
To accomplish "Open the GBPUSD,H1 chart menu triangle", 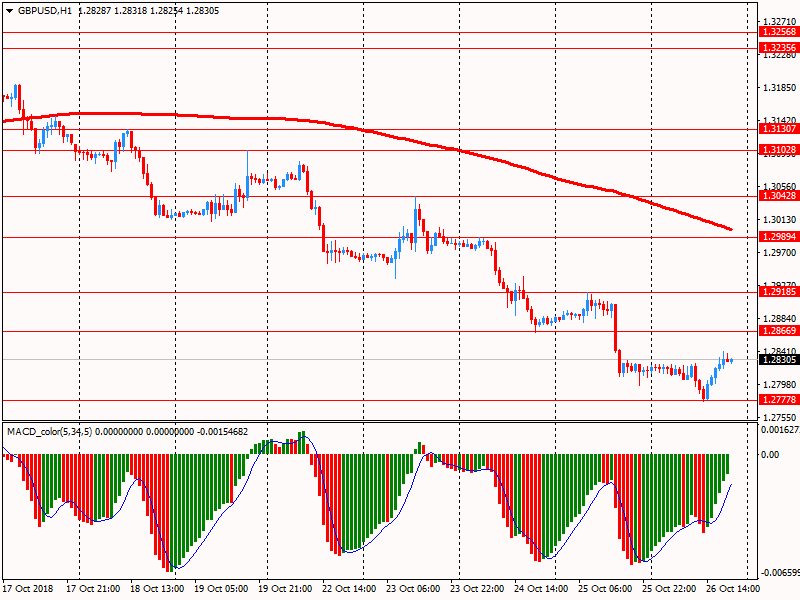I will point(9,11).
